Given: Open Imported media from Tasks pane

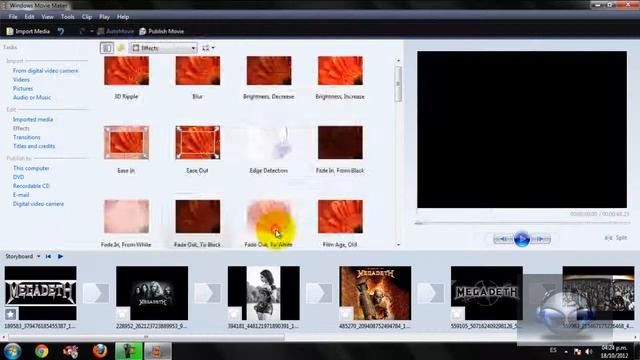Looking at the screenshot, I should click(33, 120).
